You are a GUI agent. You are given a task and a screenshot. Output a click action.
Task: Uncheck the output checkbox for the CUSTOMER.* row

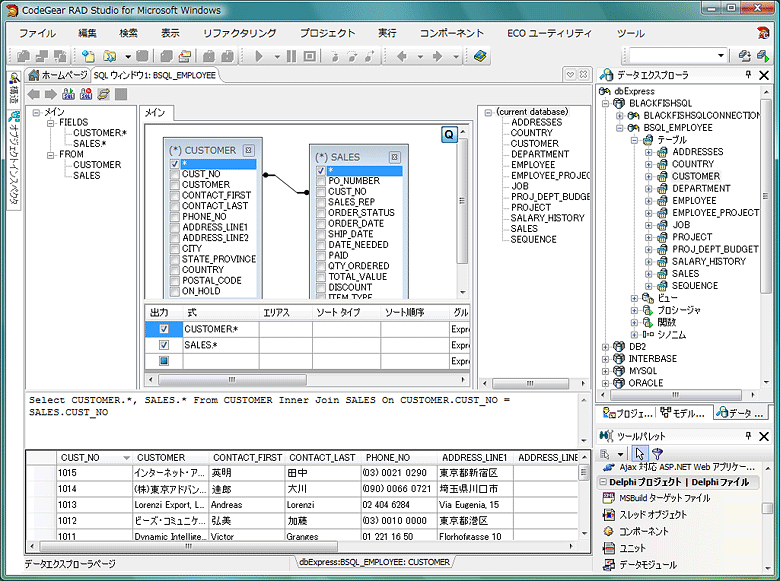point(164,329)
